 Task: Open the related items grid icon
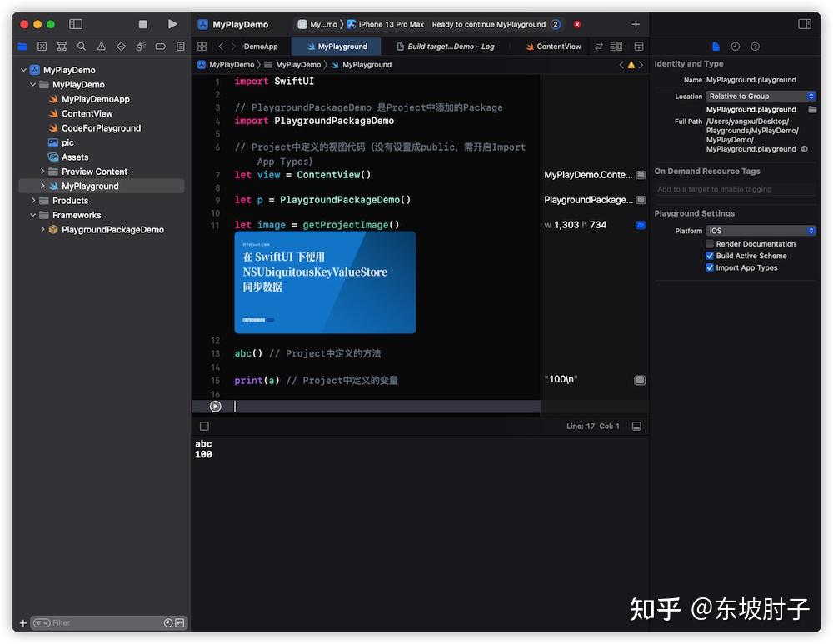pyautogui.click(x=202, y=47)
